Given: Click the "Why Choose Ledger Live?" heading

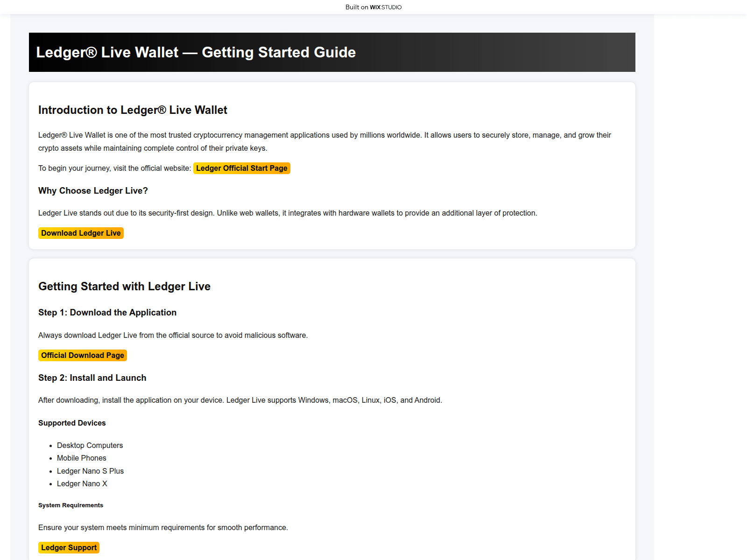Looking at the screenshot, I should coord(93,191).
